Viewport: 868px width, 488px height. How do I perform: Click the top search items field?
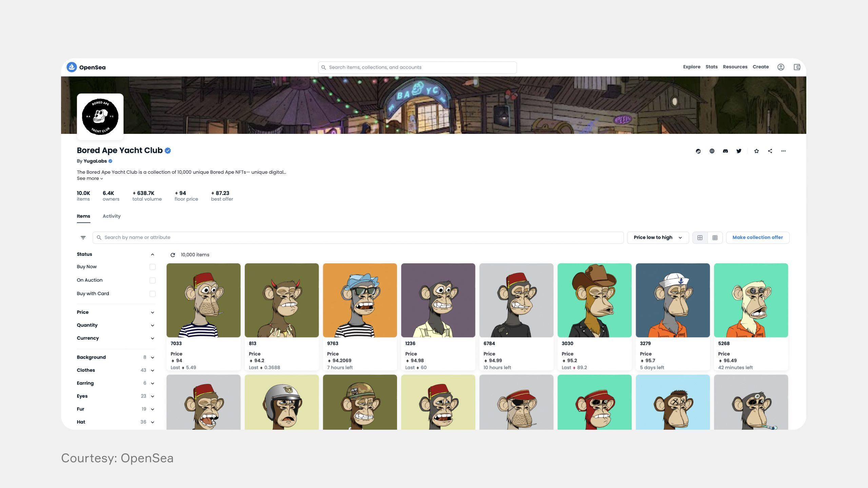[x=417, y=67]
